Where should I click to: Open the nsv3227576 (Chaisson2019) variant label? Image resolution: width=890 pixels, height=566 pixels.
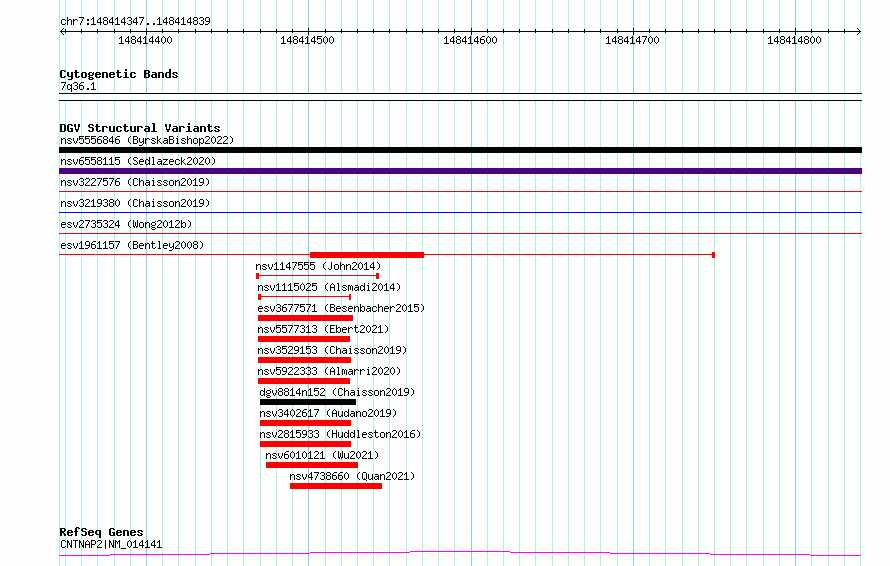(135, 182)
